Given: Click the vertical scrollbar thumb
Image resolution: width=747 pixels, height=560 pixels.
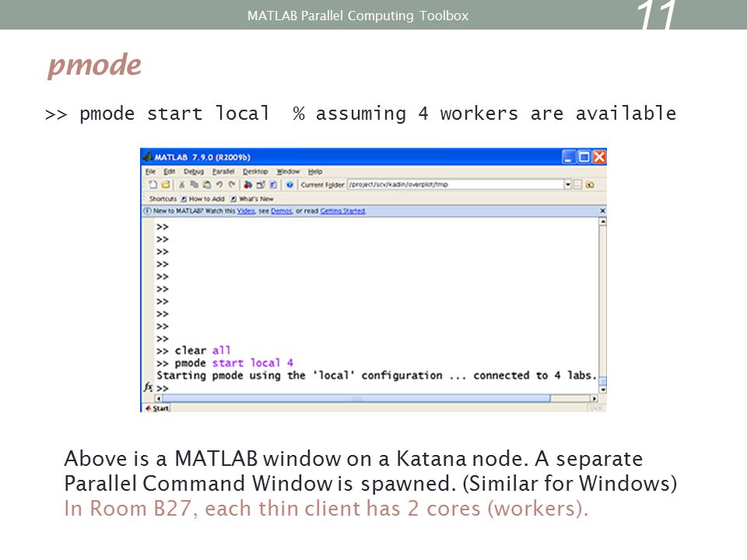Looking at the screenshot, I should 602,381.
